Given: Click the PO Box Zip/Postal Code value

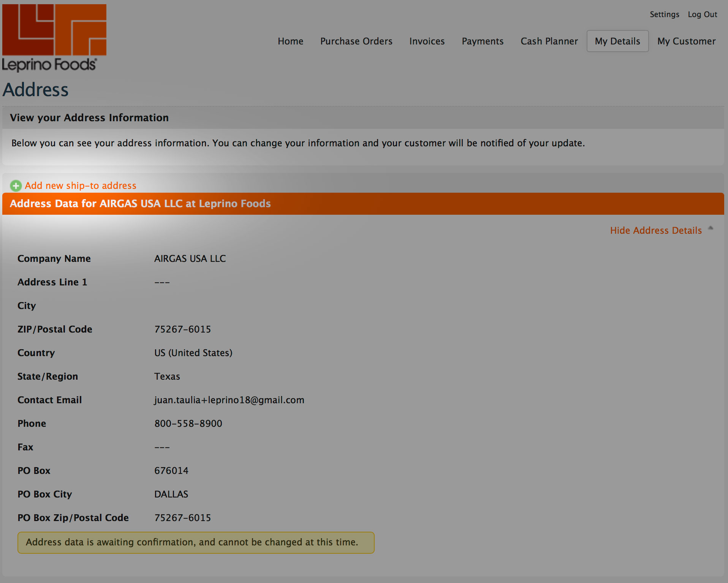Looking at the screenshot, I should tap(182, 518).
